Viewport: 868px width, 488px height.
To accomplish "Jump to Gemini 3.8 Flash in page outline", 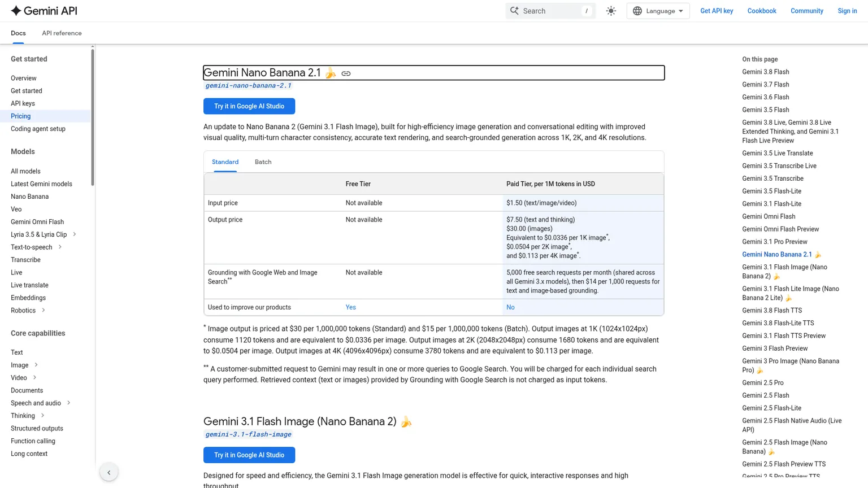I will pos(766,72).
